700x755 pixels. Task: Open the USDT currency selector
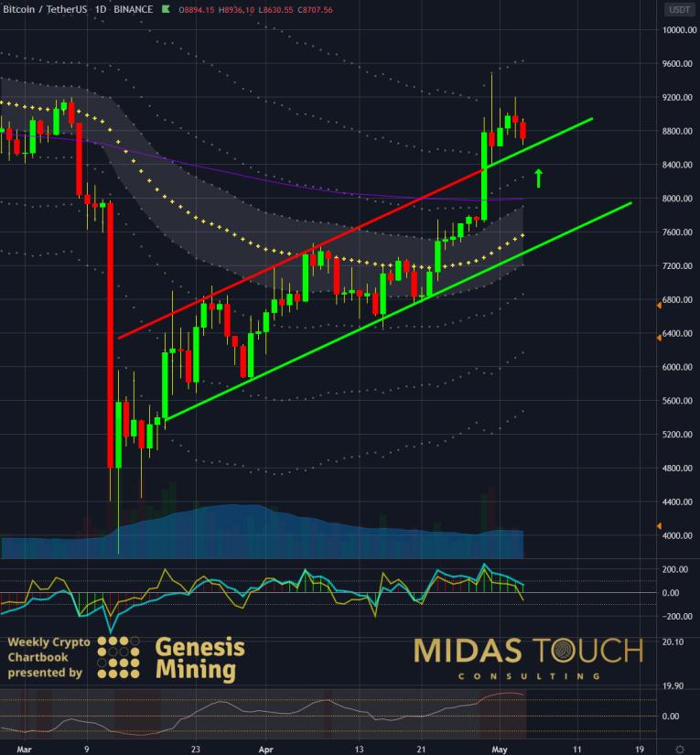678,10
